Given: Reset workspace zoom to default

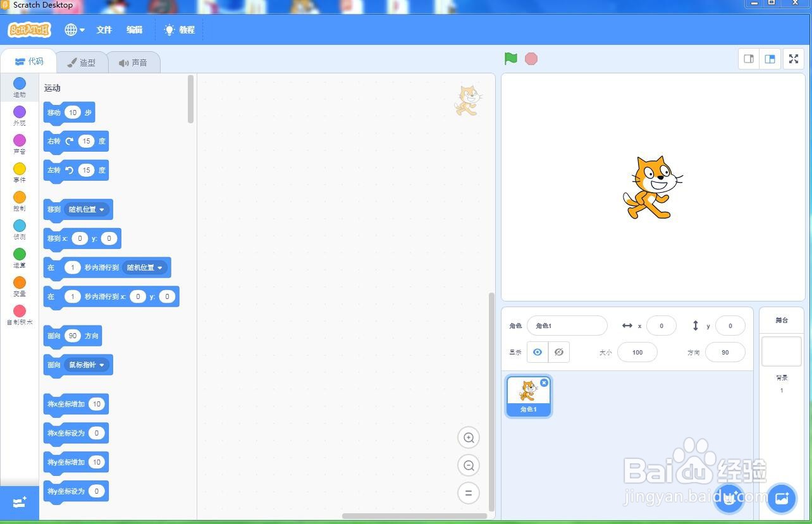Looking at the screenshot, I should (469, 493).
